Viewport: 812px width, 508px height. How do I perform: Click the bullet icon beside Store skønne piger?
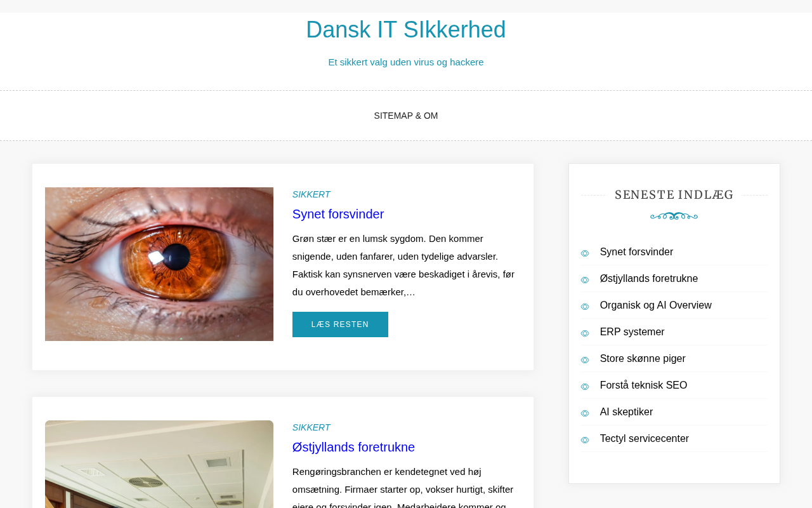585,360
